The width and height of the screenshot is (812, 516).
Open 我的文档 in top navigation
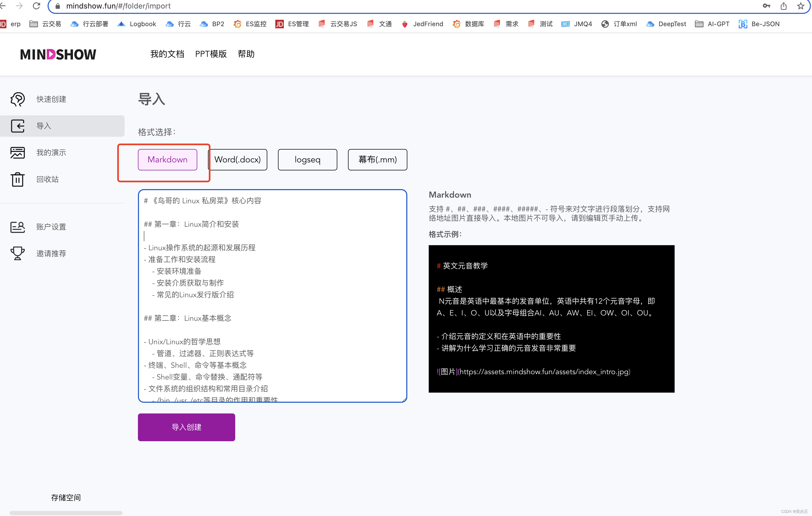167,54
